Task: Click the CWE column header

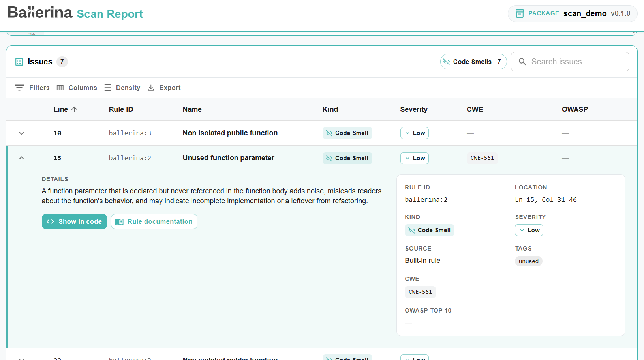Action: (475, 109)
